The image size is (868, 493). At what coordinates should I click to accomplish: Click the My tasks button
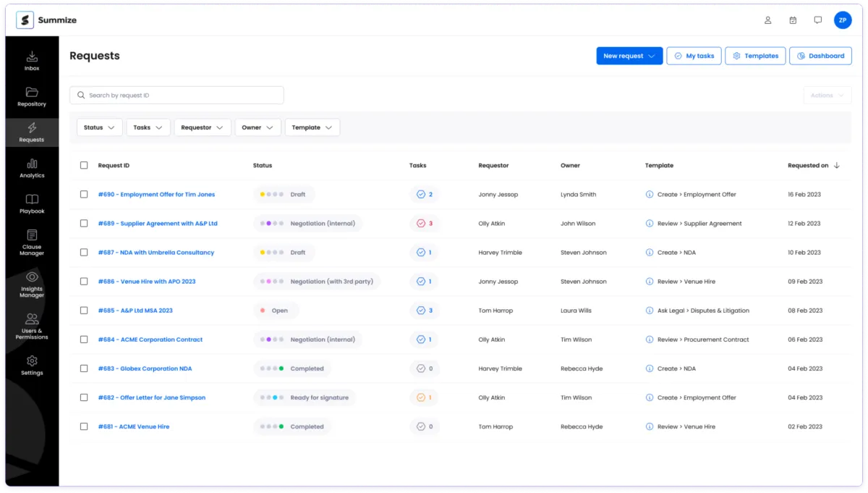click(694, 56)
